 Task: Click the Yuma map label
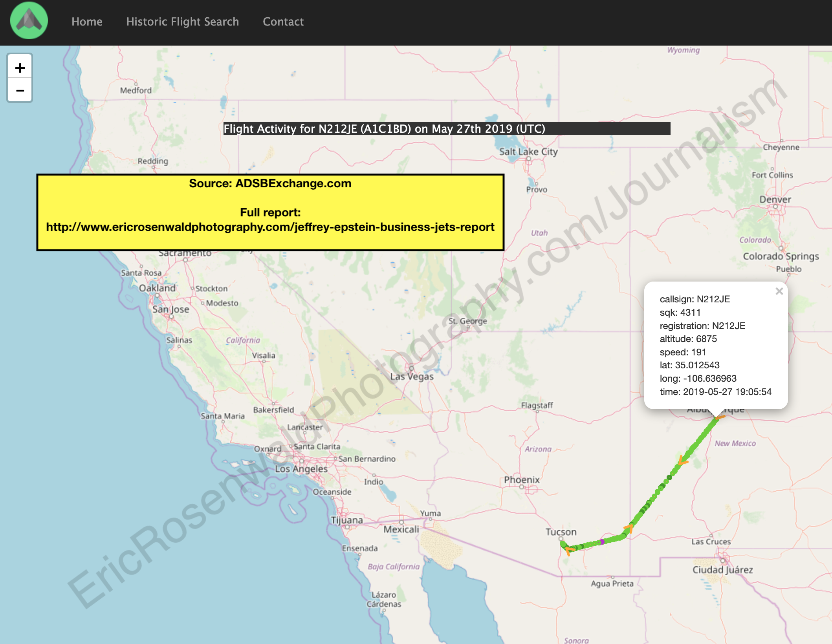[x=431, y=514]
